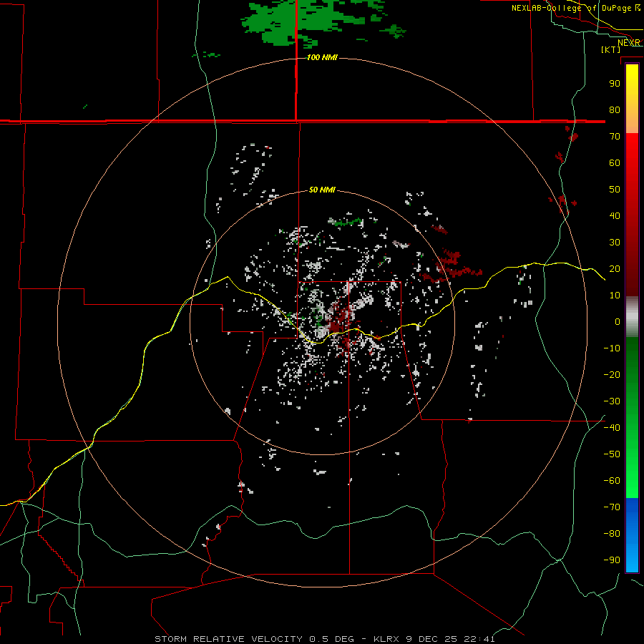Viewport: 644px width, 644px height.
Task: Click the 10 value on velocity scale
Action: pos(615,296)
